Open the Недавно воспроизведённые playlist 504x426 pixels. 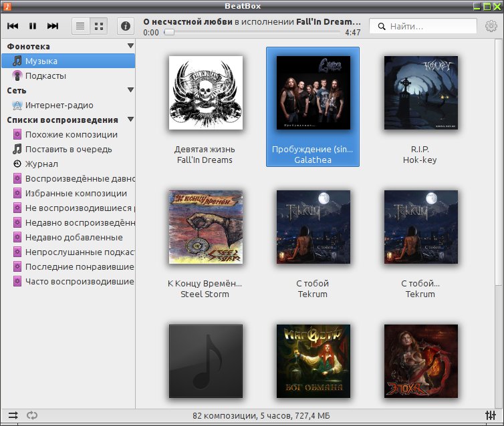coord(68,222)
